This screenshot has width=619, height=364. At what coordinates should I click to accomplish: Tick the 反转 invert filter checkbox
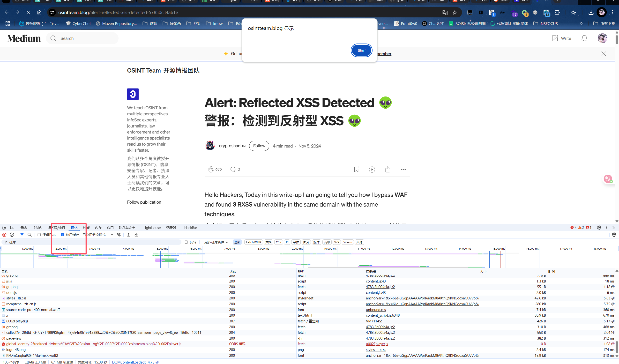click(186, 242)
